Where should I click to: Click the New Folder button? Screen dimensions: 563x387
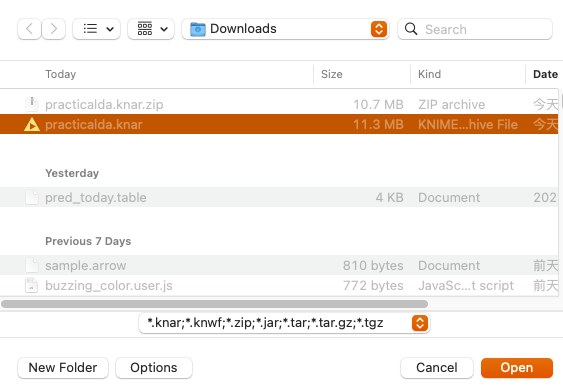(63, 368)
